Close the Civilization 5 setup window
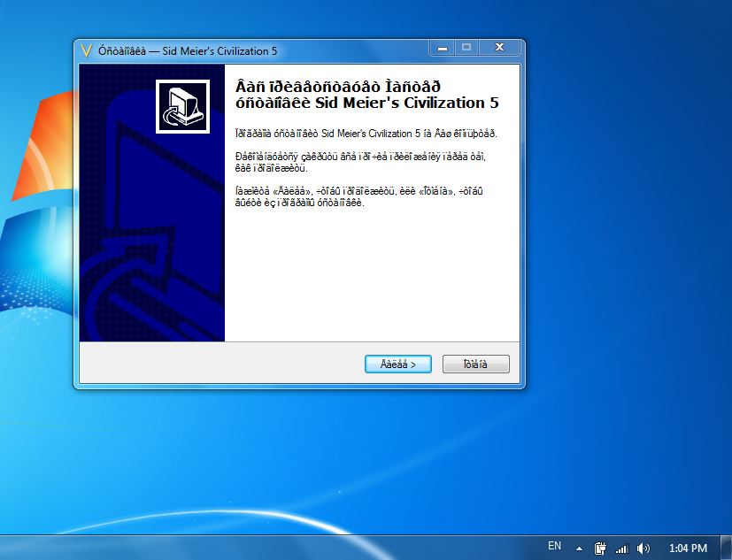 point(500,47)
